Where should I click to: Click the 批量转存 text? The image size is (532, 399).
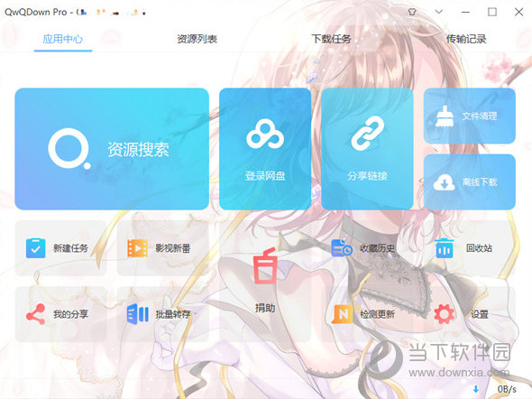pyautogui.click(x=173, y=314)
